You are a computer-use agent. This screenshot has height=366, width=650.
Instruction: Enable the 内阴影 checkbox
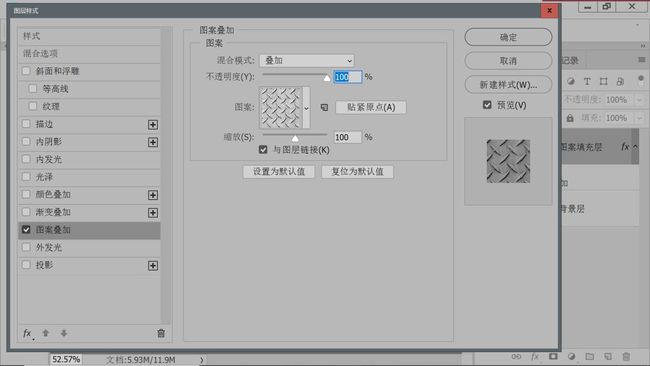pos(26,142)
